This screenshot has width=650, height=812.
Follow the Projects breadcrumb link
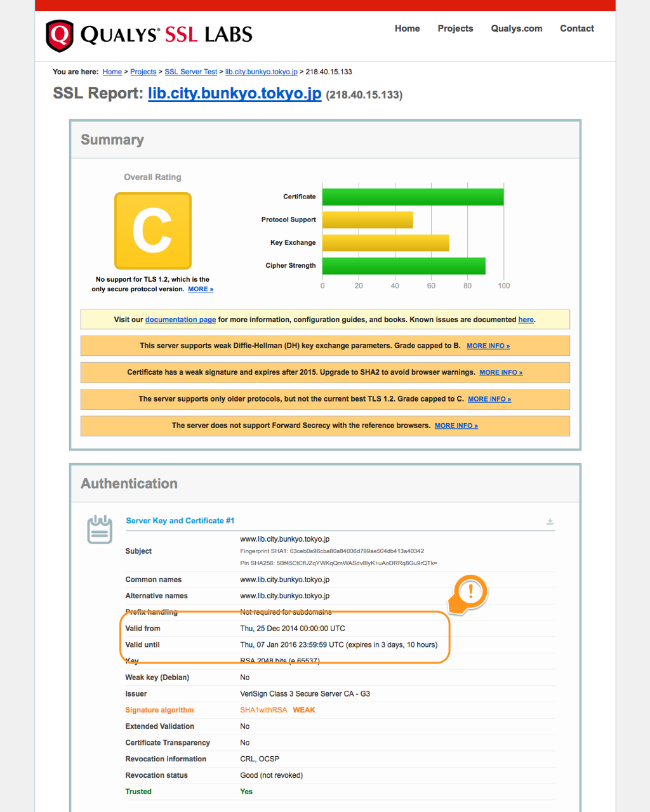pyautogui.click(x=143, y=72)
